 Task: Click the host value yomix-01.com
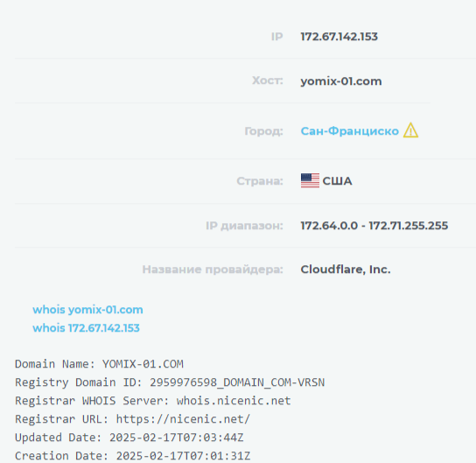341,81
